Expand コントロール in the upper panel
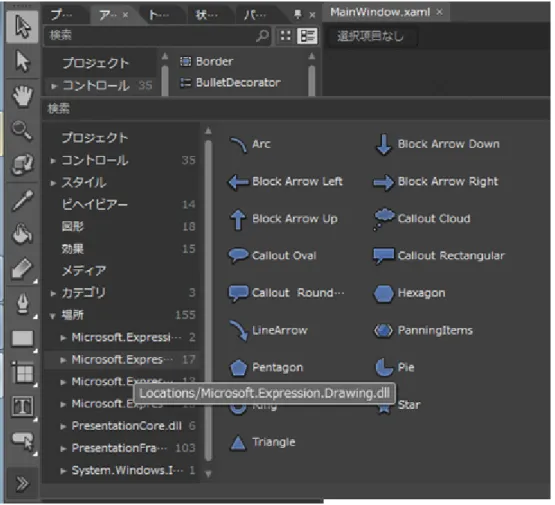 (x=54, y=86)
